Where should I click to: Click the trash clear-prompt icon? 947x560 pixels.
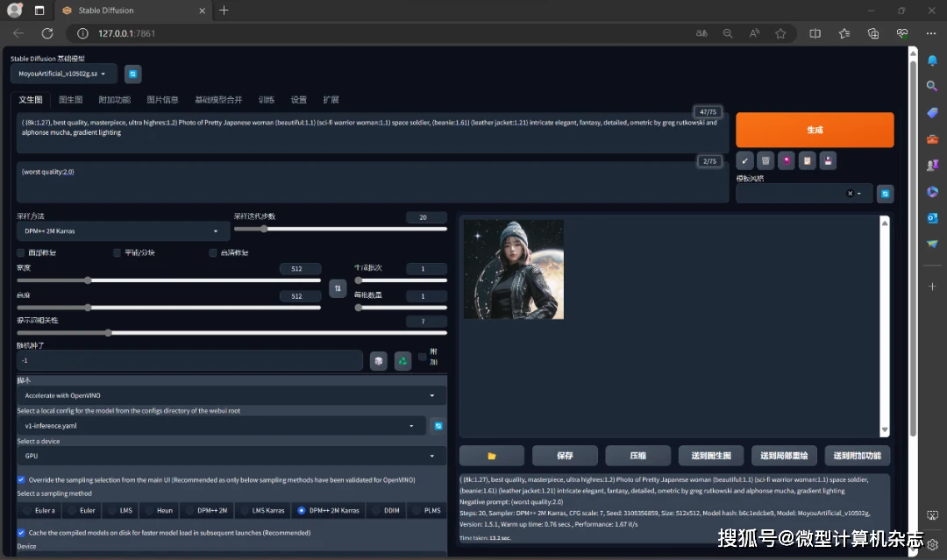[765, 160]
